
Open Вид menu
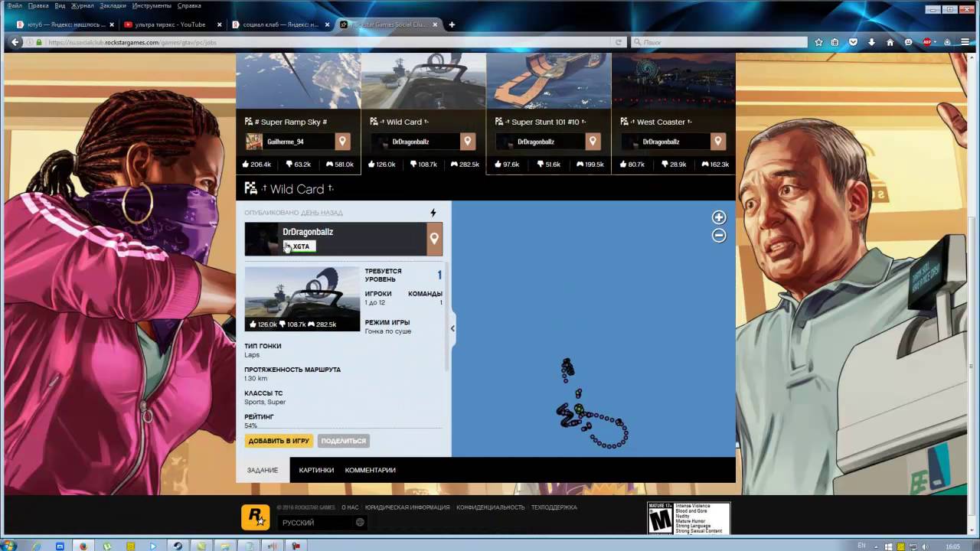(60, 5)
